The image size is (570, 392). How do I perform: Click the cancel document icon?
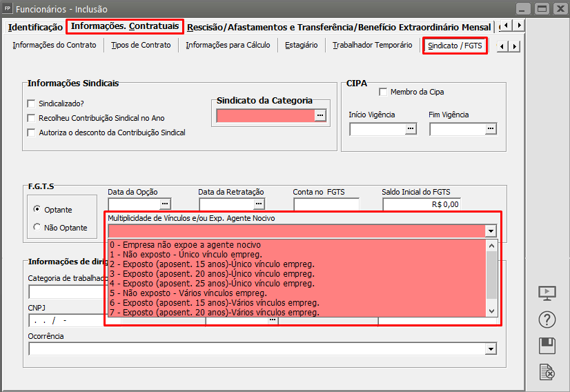tap(547, 373)
